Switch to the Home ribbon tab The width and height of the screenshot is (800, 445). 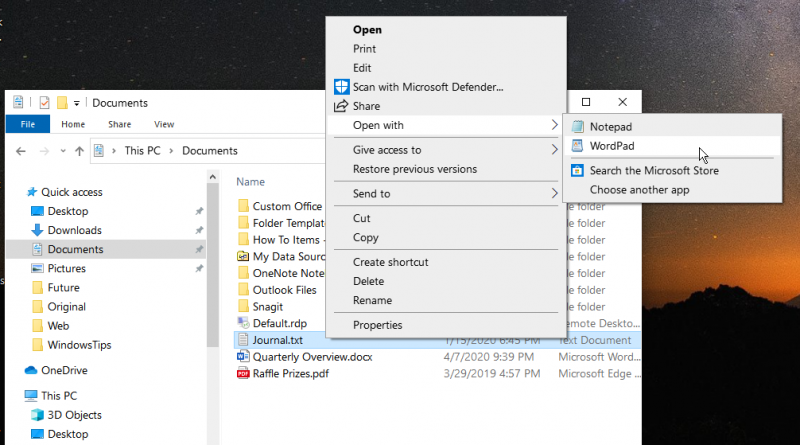73,124
